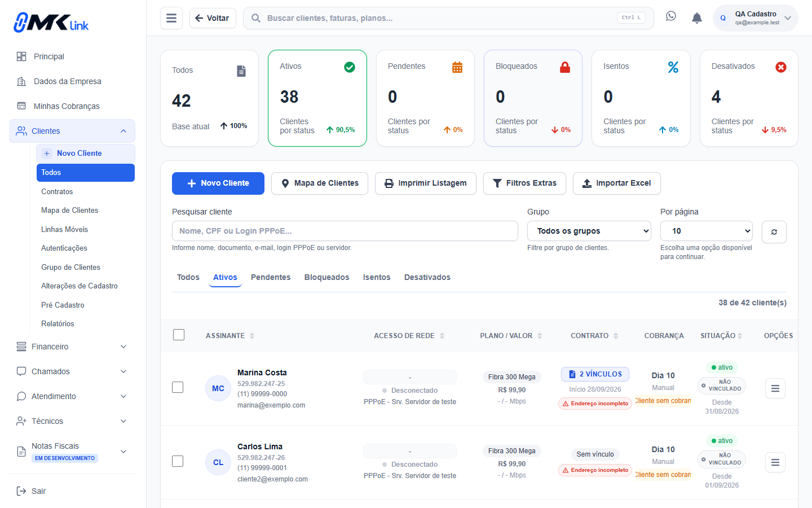Open the options menu for Carlos Lima
This screenshot has height=508, width=812.
(775, 462)
